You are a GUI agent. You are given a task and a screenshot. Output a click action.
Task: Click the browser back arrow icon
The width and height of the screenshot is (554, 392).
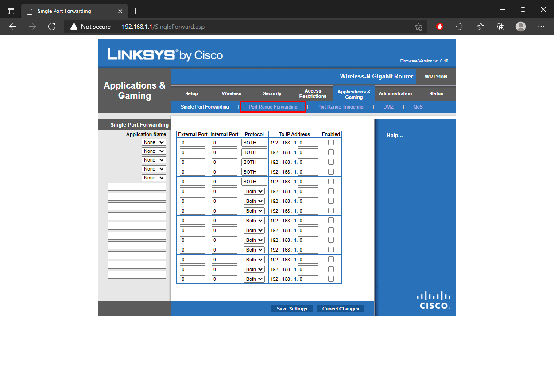pos(13,27)
